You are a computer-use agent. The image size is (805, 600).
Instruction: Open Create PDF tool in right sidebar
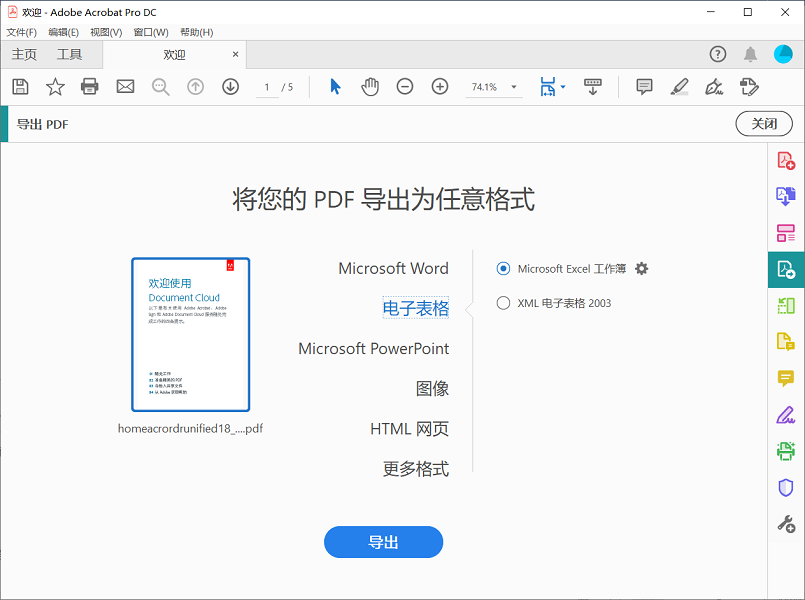[786, 161]
